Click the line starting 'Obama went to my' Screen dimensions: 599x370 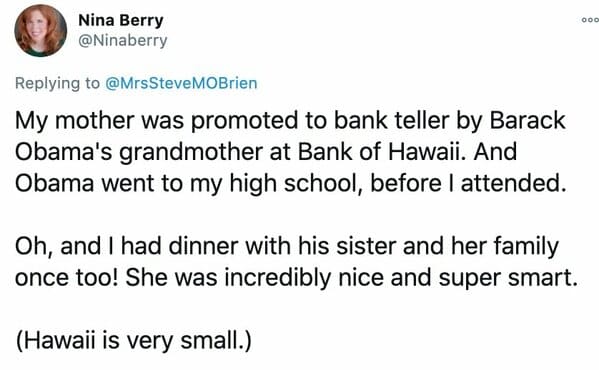pos(290,184)
